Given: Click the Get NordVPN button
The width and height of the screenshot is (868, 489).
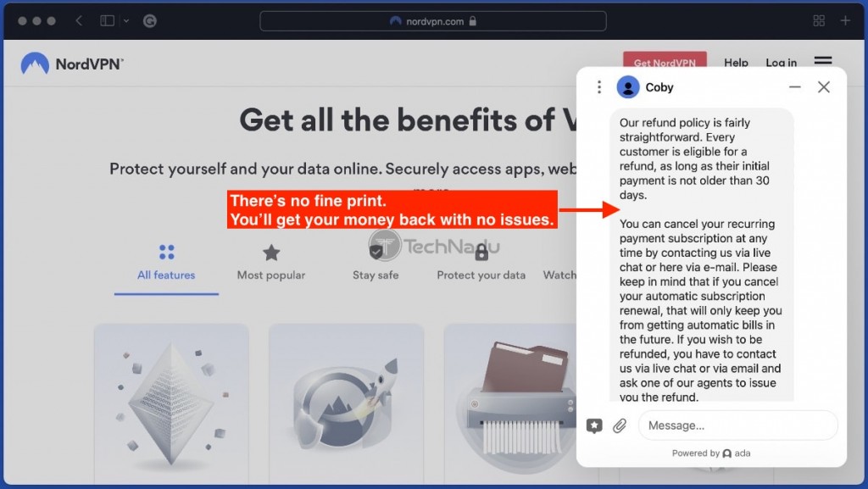Looking at the screenshot, I should tap(665, 59).
